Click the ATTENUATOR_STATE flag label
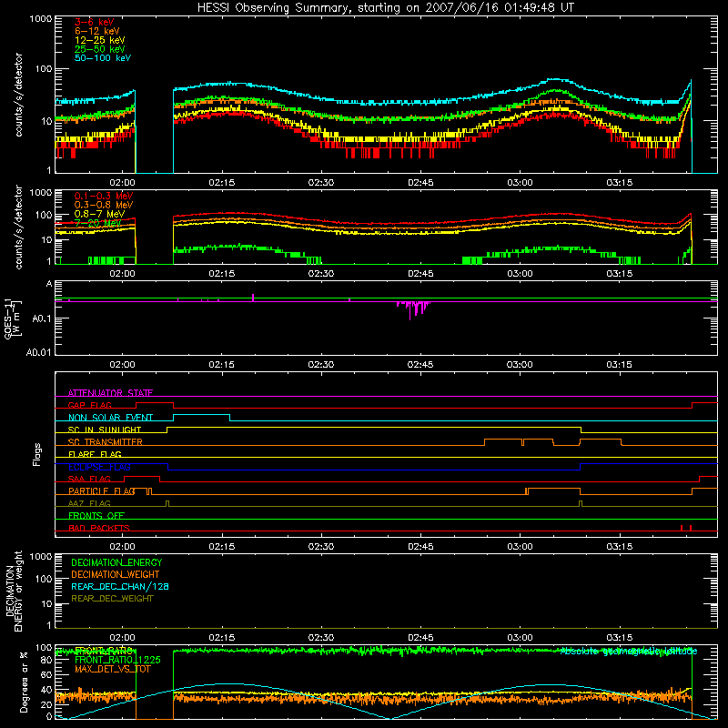 pyautogui.click(x=110, y=393)
